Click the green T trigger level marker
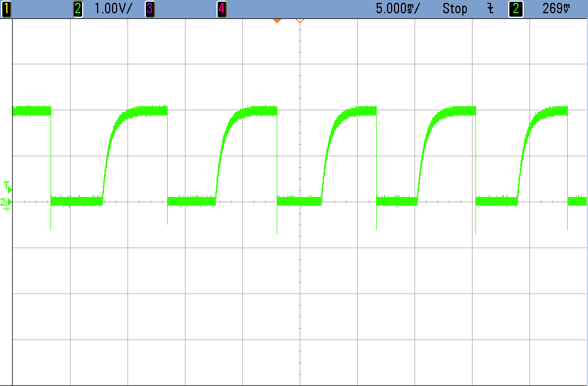Viewport: 588px width, 386px height. 7,187
